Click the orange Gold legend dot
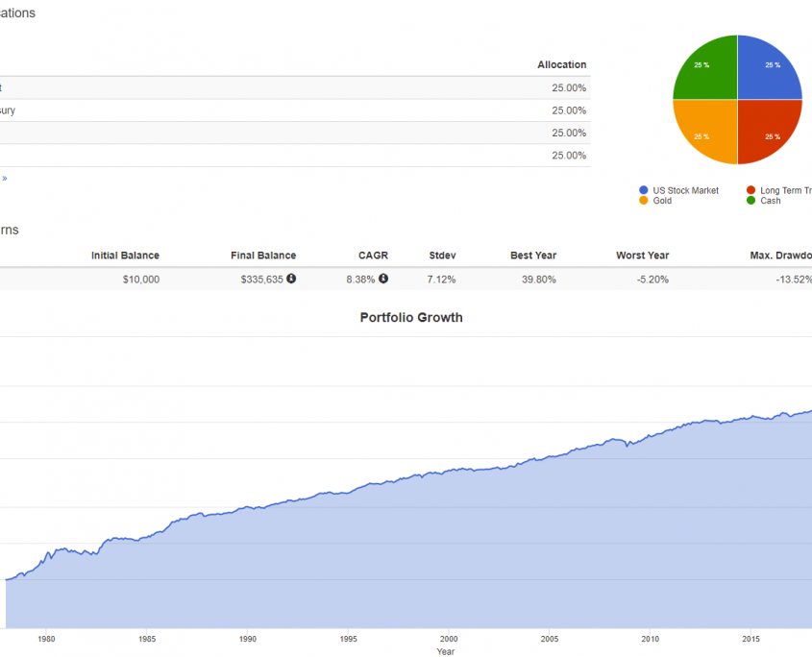 [643, 201]
